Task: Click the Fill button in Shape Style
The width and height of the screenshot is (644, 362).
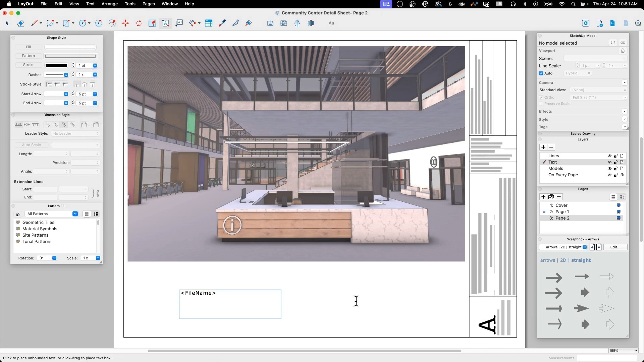Action: [x=29, y=47]
